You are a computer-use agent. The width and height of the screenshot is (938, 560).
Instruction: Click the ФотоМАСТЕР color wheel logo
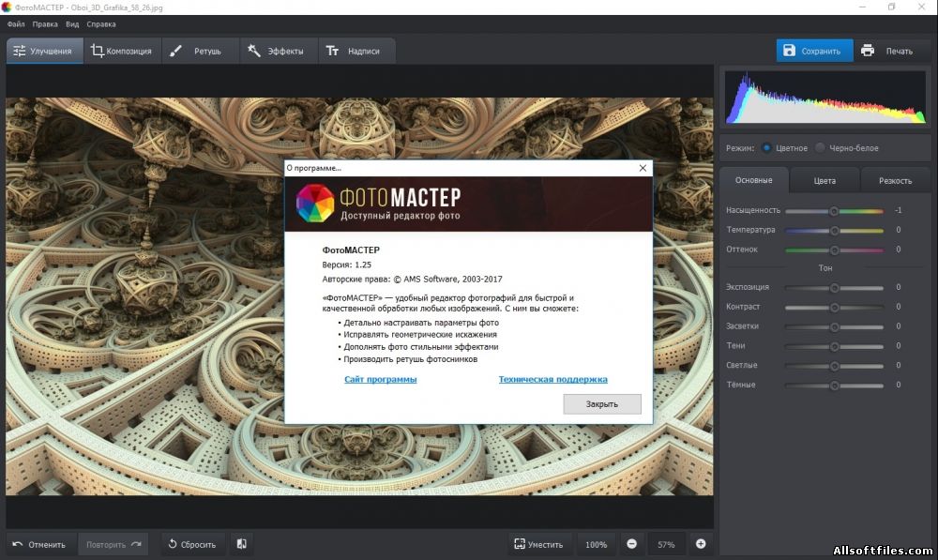point(315,204)
